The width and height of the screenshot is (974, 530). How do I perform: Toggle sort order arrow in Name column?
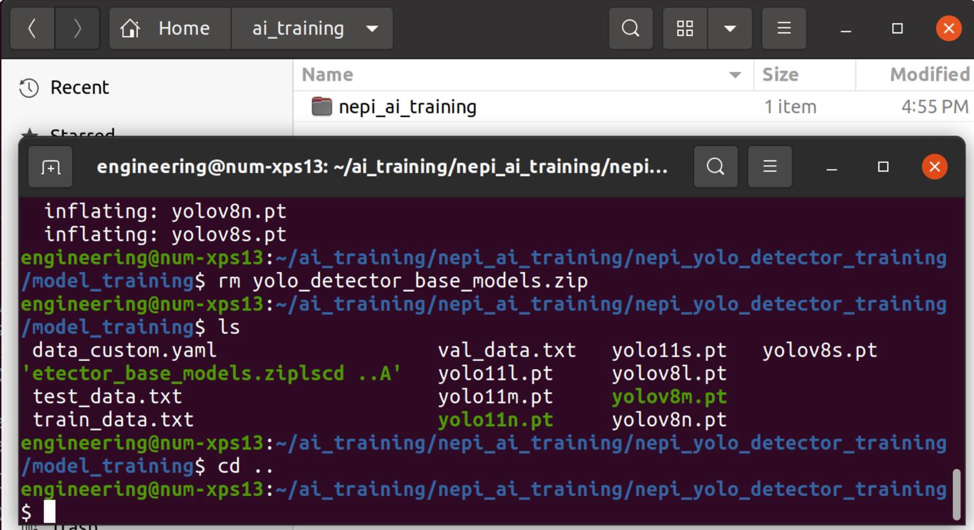(x=735, y=75)
